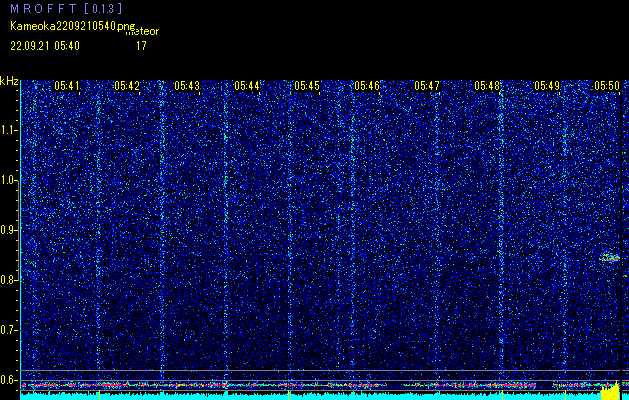Viewport: 629px width, 400px height.
Task: Click the meteor count value 17
Action: tap(141, 46)
